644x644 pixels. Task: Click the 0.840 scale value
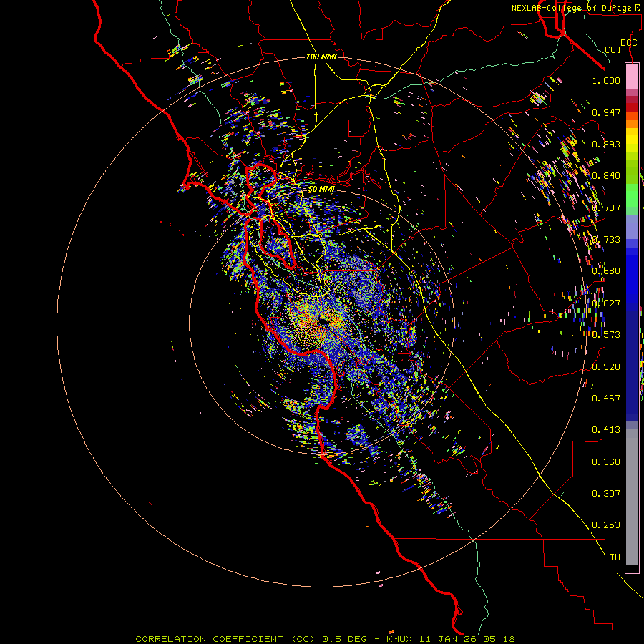[x=606, y=176]
